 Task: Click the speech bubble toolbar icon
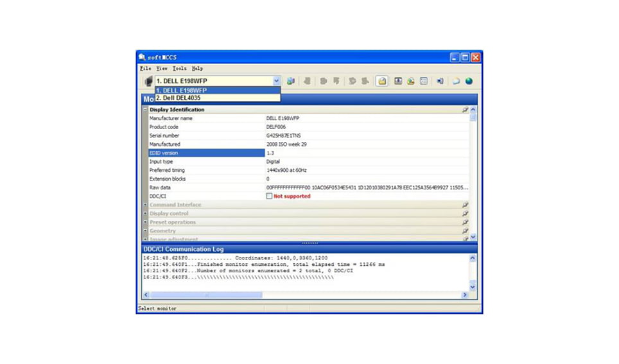[x=456, y=81]
